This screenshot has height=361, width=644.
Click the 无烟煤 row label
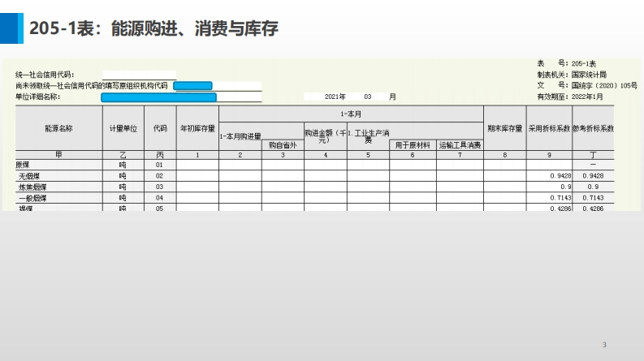tap(28, 176)
